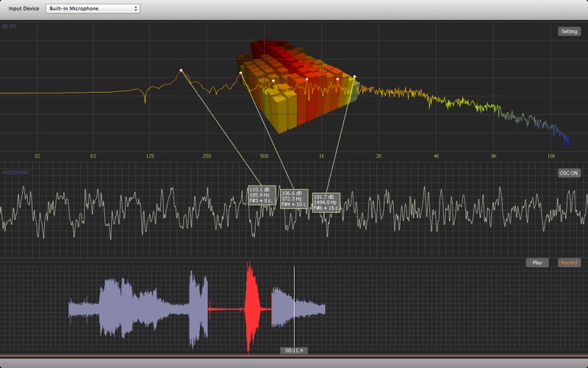This screenshot has width=588, height=368.
Task: Select the 185.9 Hz peak marker dot
Action: point(181,71)
